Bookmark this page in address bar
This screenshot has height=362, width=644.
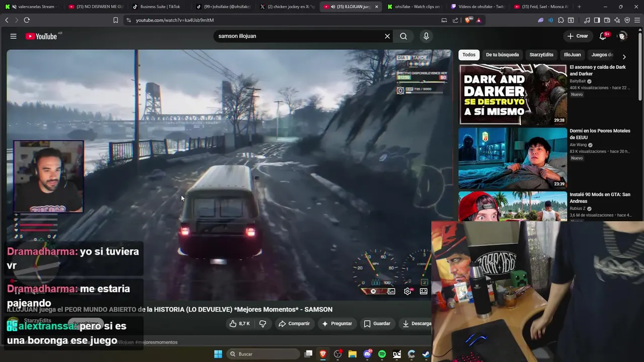pyautogui.click(x=116, y=20)
